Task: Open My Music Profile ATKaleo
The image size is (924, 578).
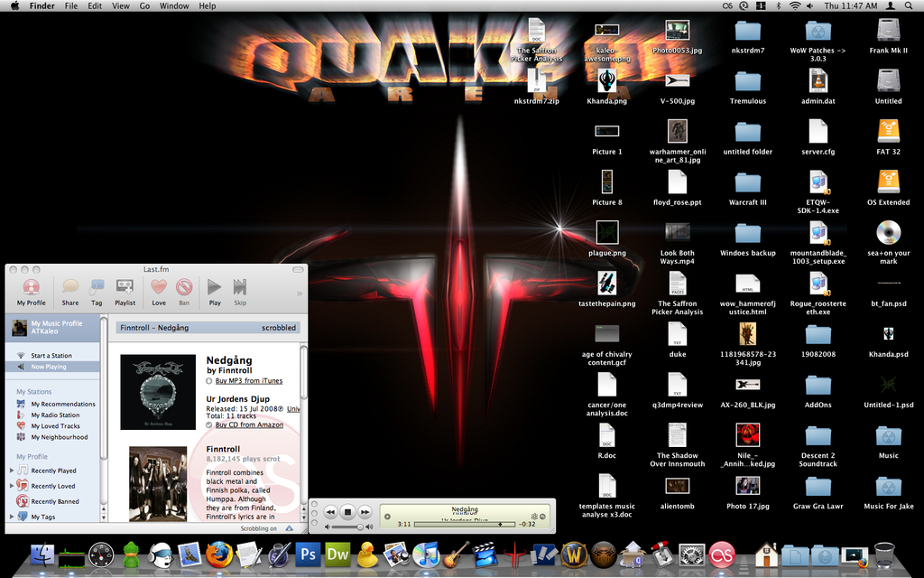Action: 53,327
